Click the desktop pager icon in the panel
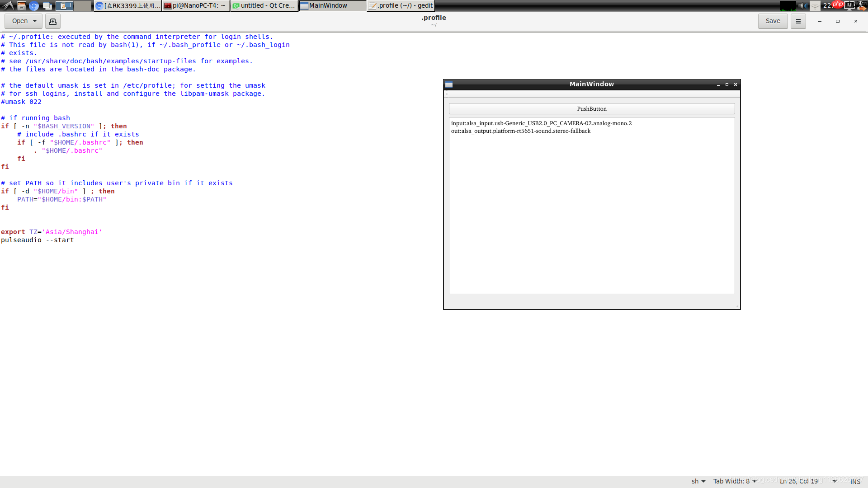Viewport: 868px width, 488px height. pos(65,6)
